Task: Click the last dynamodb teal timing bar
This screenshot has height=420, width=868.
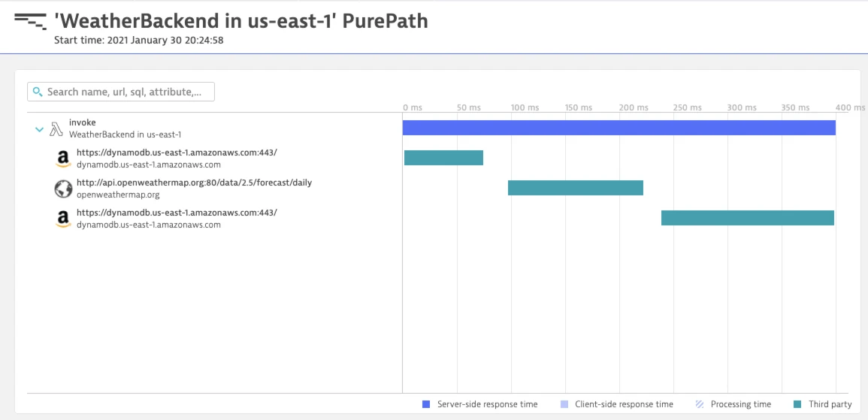Action: click(748, 218)
